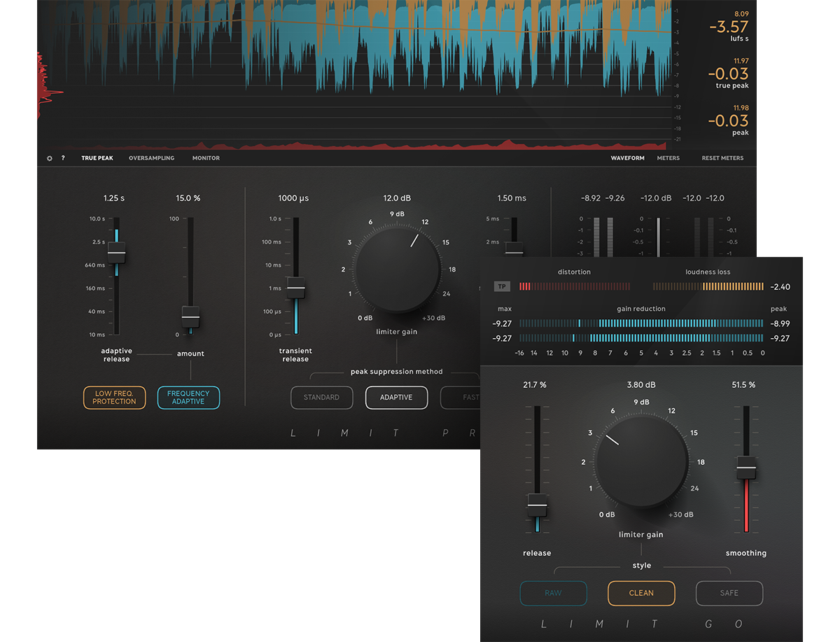This screenshot has width=840, height=642.
Task: Click the upper -9.27 max value
Action: [x=503, y=323]
